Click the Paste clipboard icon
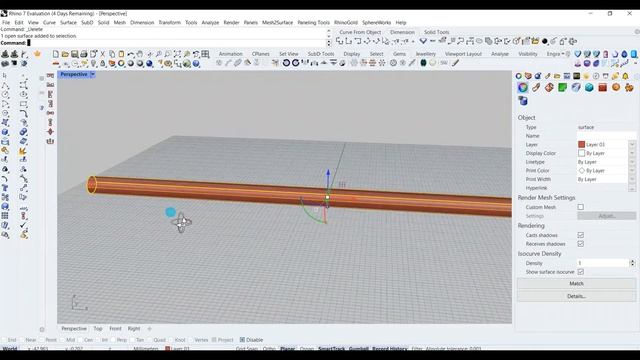 (121, 54)
